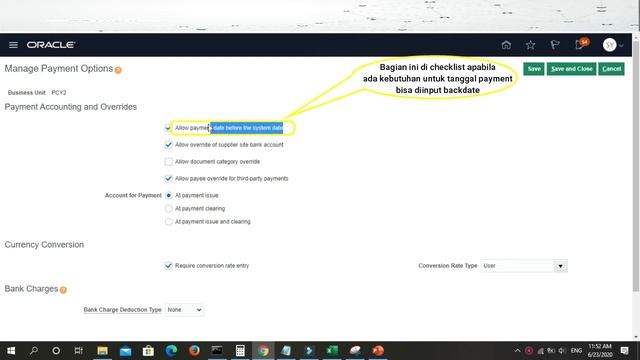The height and width of the screenshot is (360, 640).
Task: Cancel the payment options changes
Action: point(611,69)
